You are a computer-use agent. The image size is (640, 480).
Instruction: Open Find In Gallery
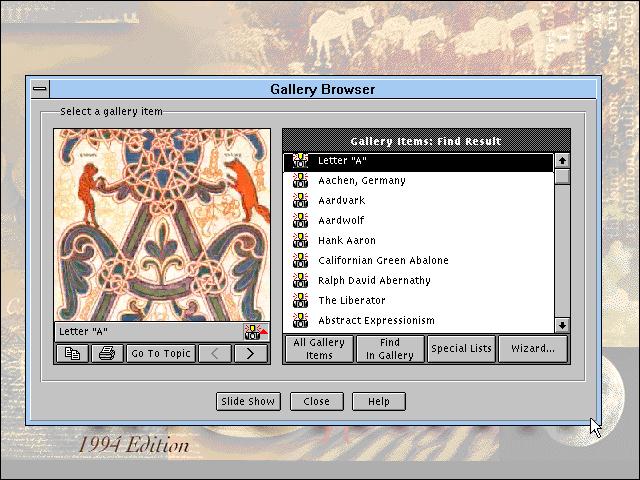[x=390, y=349]
